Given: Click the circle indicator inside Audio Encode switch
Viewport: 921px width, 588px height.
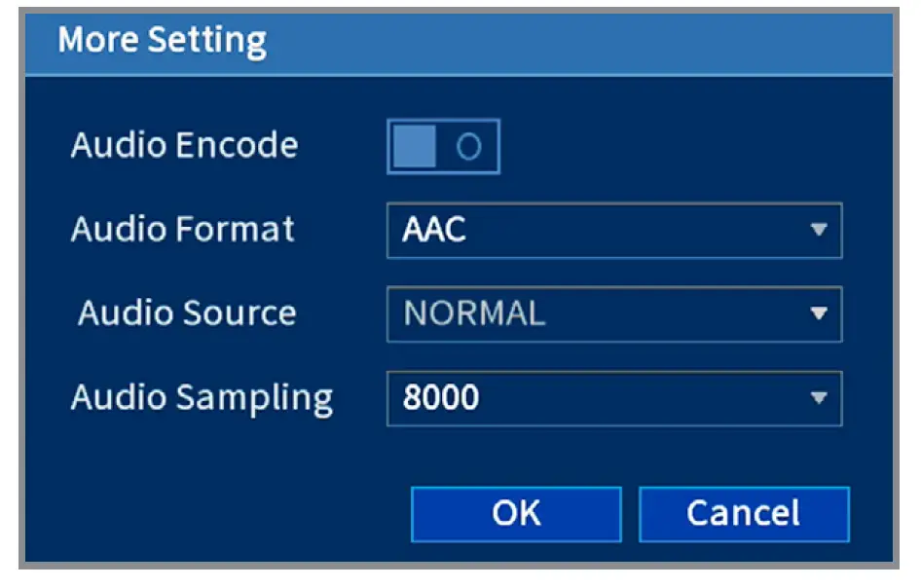Looking at the screenshot, I should coord(468,147).
